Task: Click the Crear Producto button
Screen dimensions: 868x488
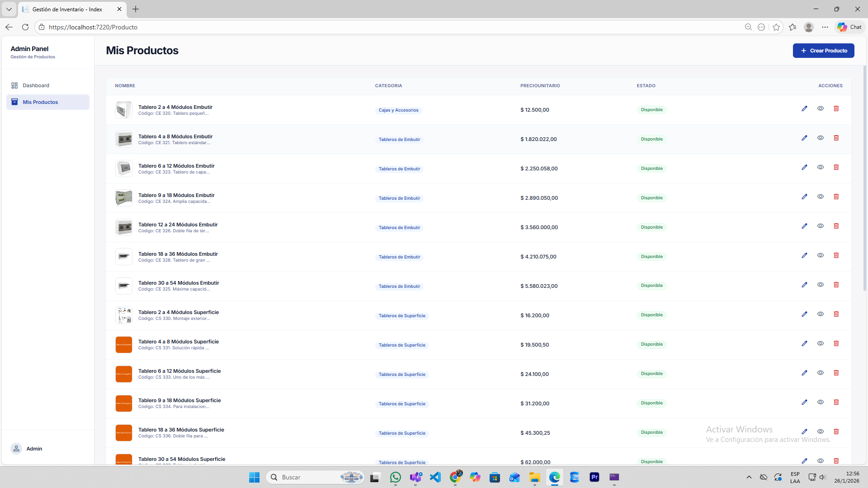Action: click(823, 51)
